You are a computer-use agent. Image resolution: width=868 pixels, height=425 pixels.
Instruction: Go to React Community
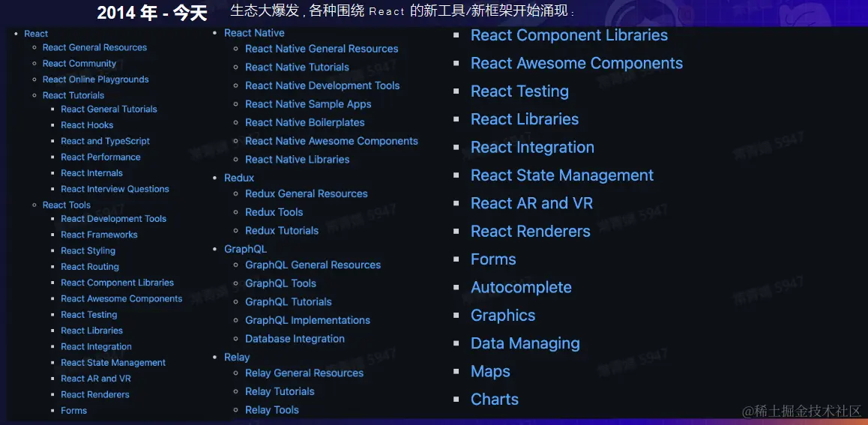click(79, 64)
